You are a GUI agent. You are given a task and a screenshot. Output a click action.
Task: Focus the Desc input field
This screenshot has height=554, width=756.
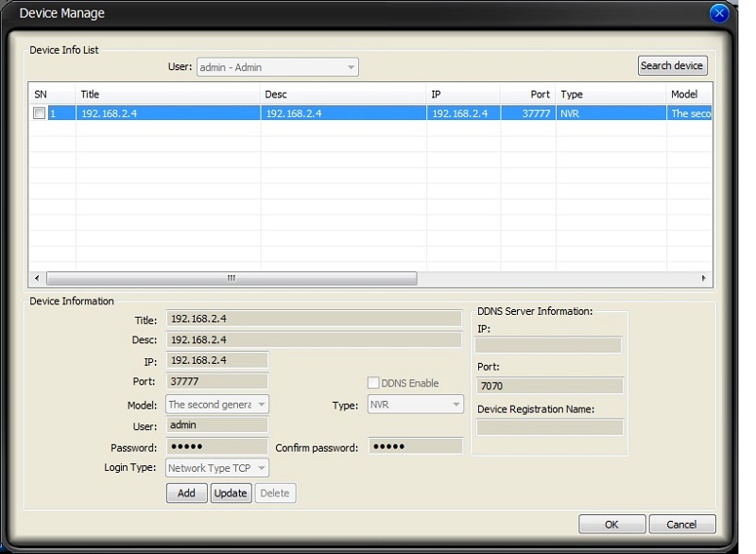[x=314, y=339]
